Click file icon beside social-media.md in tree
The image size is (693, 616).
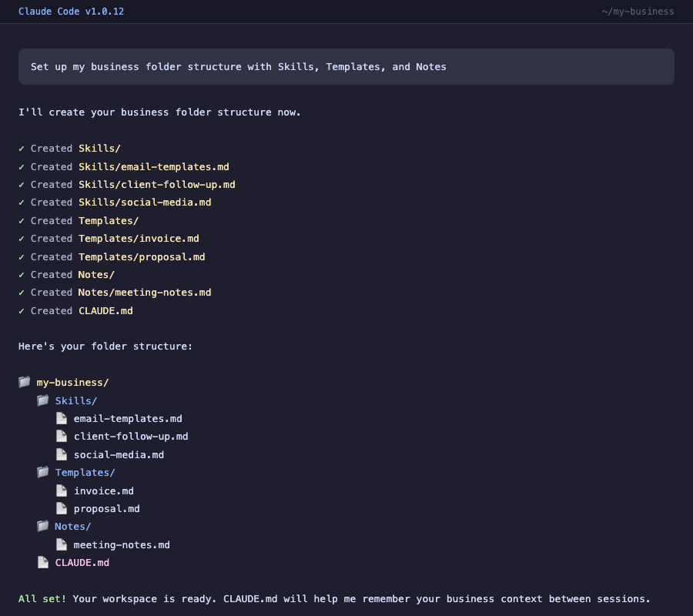coord(62,454)
